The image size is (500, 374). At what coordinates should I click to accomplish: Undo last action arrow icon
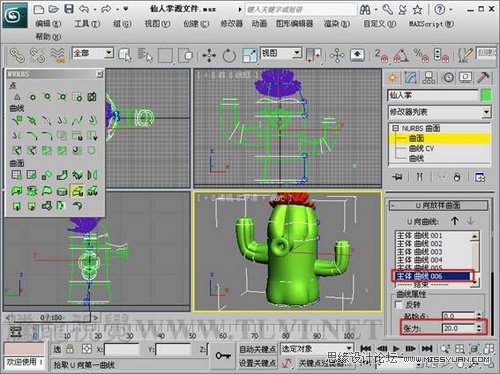pyautogui.click(x=84, y=9)
